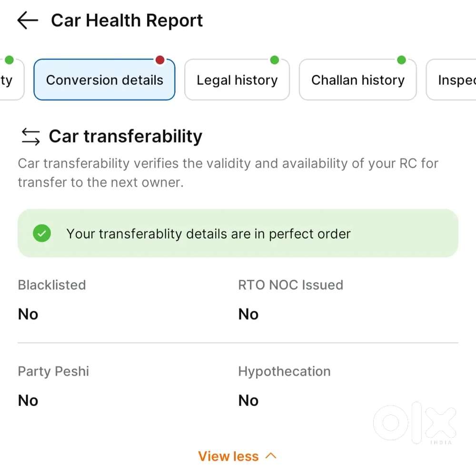This screenshot has width=476, height=473.
Task: Click the green checkmark icon in banner
Action: point(42,234)
